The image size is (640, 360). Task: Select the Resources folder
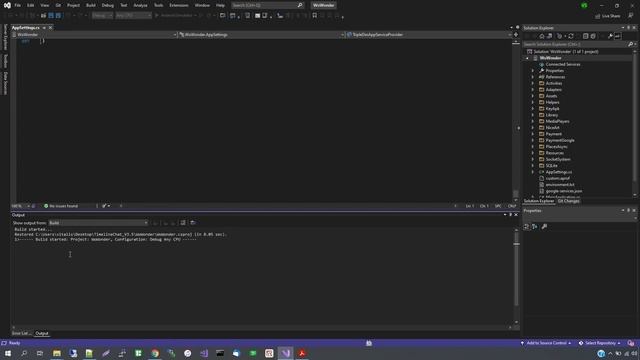(555, 153)
